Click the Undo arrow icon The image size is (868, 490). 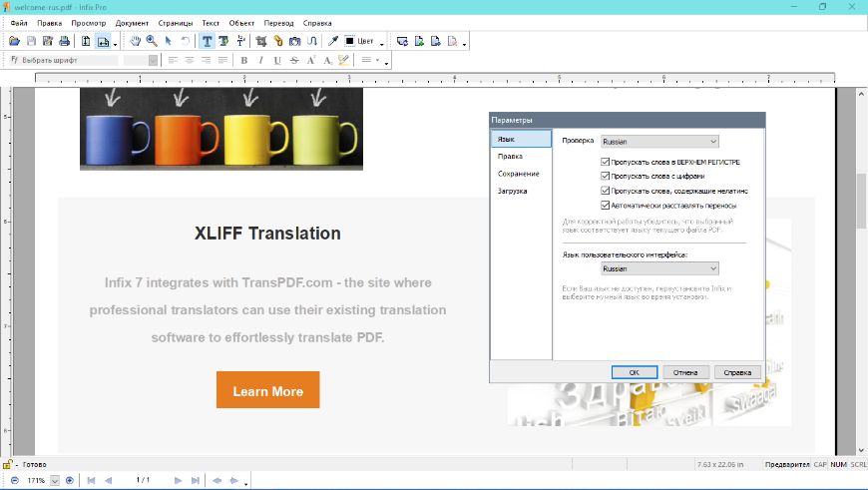click(x=185, y=41)
